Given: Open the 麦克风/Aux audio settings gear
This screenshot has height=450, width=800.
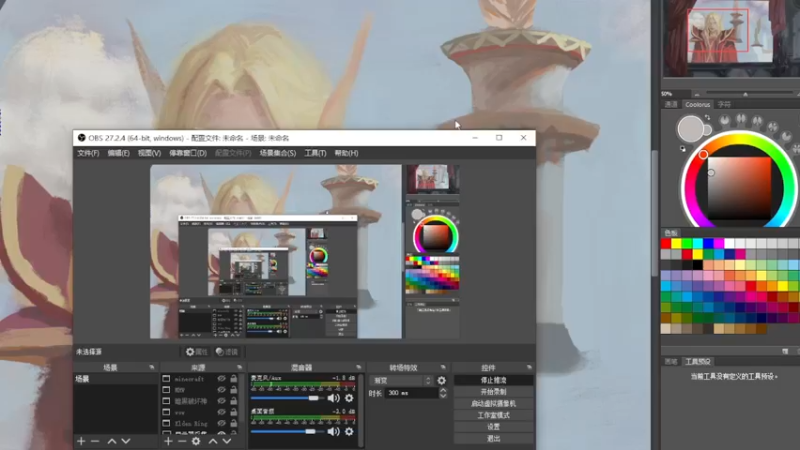Looking at the screenshot, I should point(349,398).
